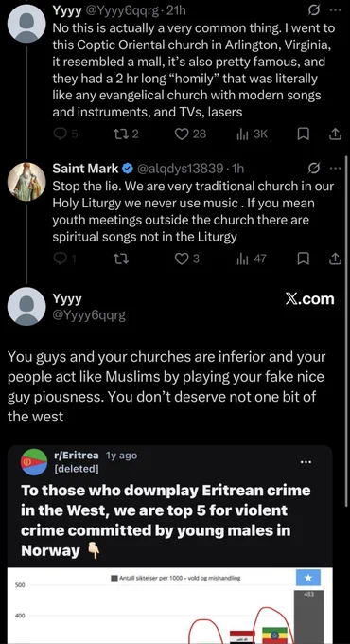Share Yyyy's first tweet
Image resolution: width=350 pixels, height=644 pixels.
(335, 134)
